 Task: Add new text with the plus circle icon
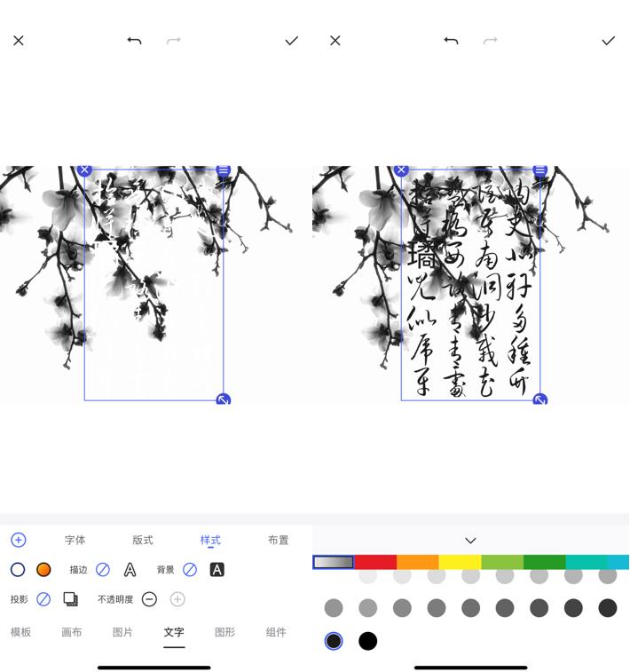click(19, 540)
